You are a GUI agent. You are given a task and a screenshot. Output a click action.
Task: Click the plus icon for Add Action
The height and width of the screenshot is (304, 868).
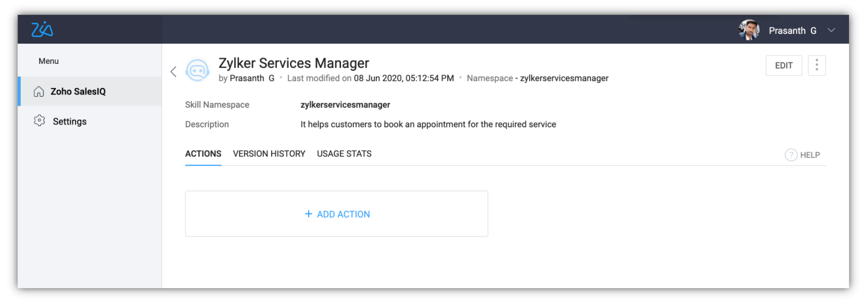309,214
